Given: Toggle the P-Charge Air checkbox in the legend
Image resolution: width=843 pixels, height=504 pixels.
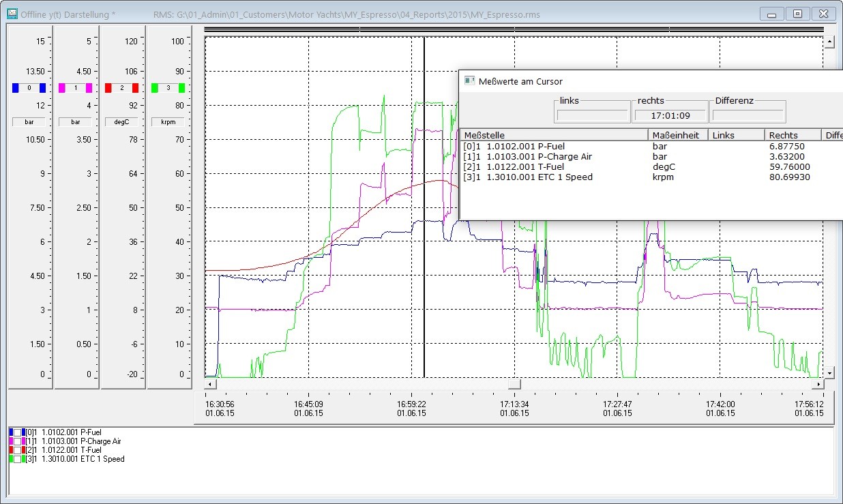Looking at the screenshot, I should click(x=18, y=441).
